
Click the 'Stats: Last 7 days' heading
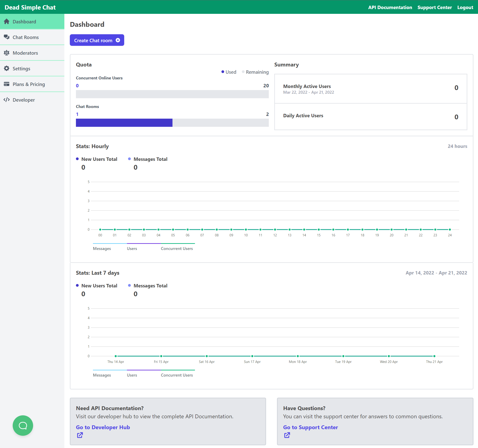tap(98, 273)
